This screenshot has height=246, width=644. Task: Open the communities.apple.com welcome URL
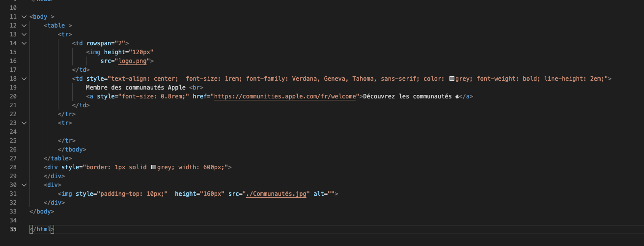(x=285, y=96)
